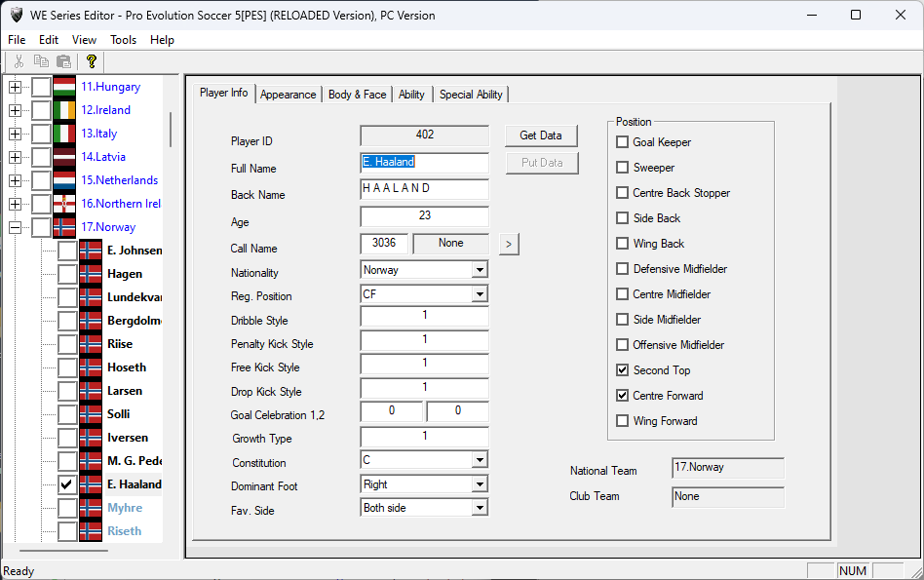This screenshot has height=580, width=924.
Task: Click the flag icon next to Riise
Action: (91, 344)
